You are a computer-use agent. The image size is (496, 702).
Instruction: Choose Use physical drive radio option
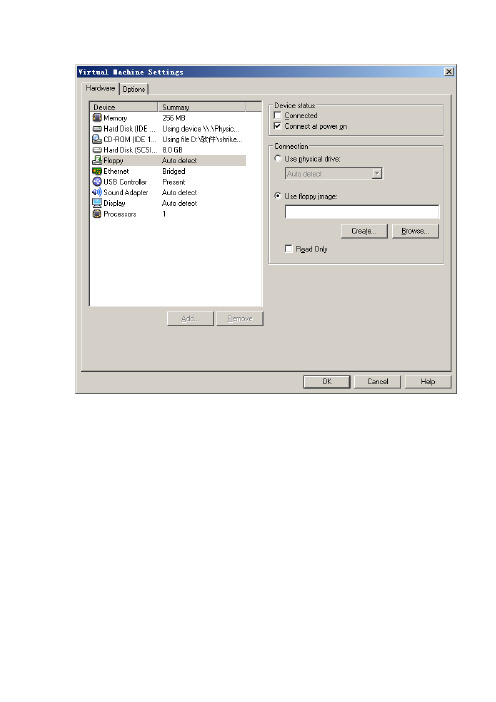pyautogui.click(x=278, y=158)
